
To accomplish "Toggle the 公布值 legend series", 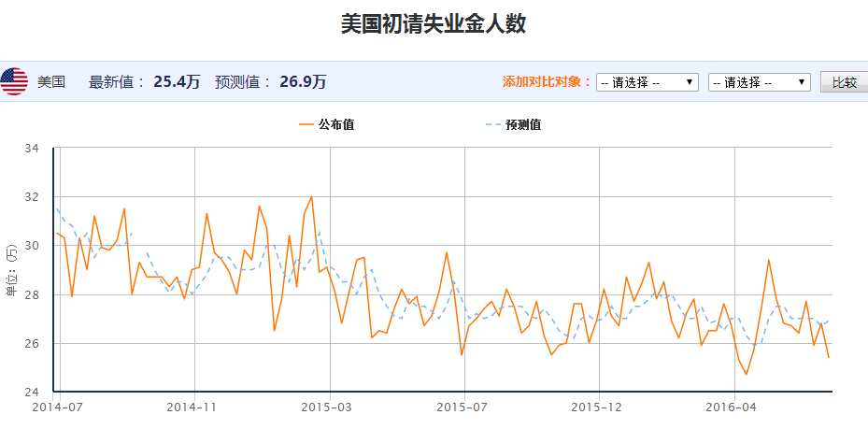I will click(327, 124).
